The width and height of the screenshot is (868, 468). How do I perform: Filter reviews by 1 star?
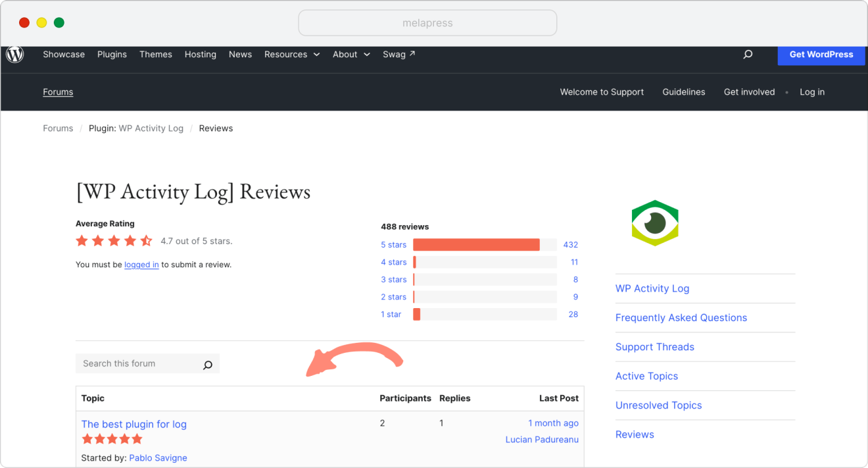391,315
